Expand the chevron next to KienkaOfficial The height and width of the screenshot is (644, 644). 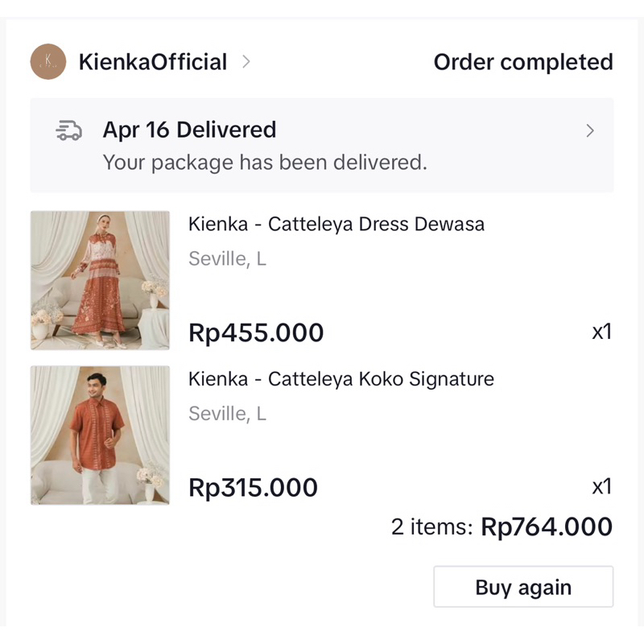point(246,62)
